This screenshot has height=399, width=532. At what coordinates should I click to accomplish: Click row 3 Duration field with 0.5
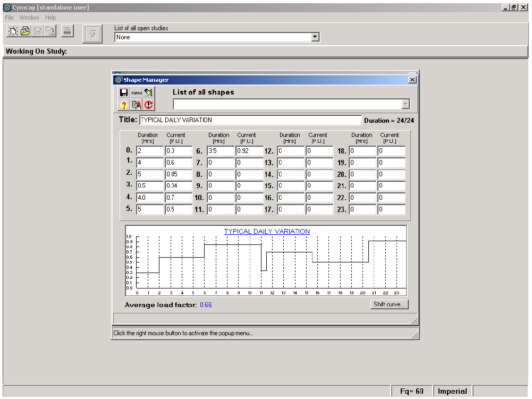150,186
